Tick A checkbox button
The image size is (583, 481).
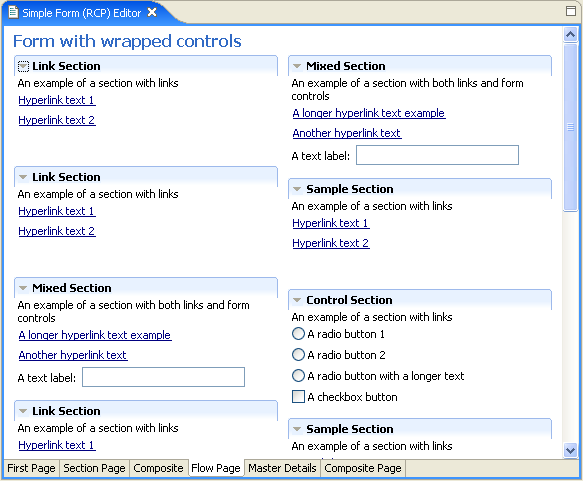(298, 397)
